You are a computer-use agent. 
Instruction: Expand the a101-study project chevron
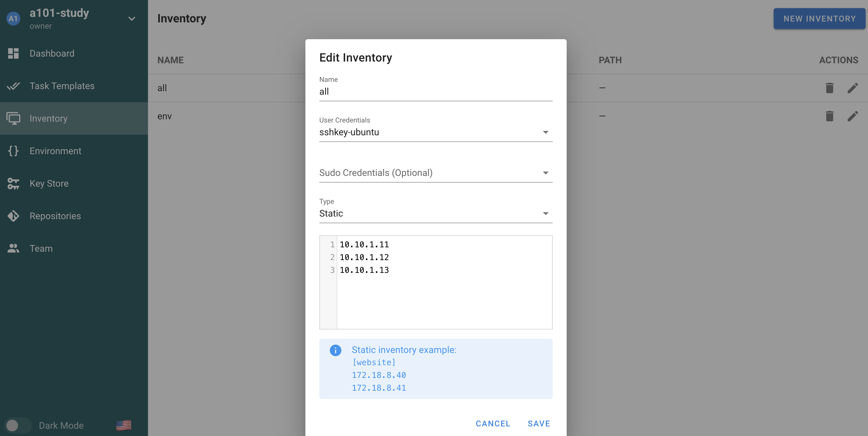[x=132, y=19]
